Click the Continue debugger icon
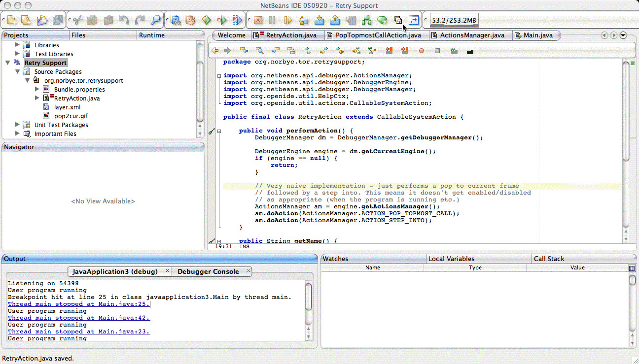639x364 pixels. pos(288,20)
